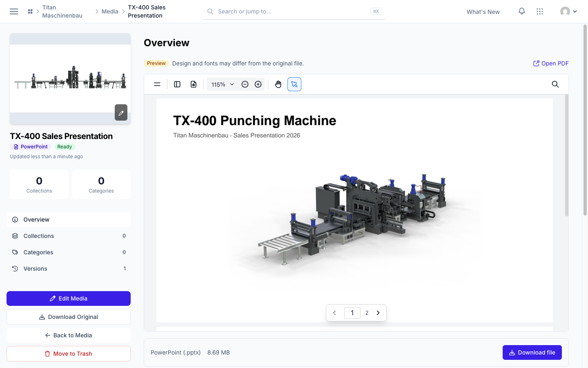Click the current page number field
Viewport: 588px width, 368px height.
point(352,313)
